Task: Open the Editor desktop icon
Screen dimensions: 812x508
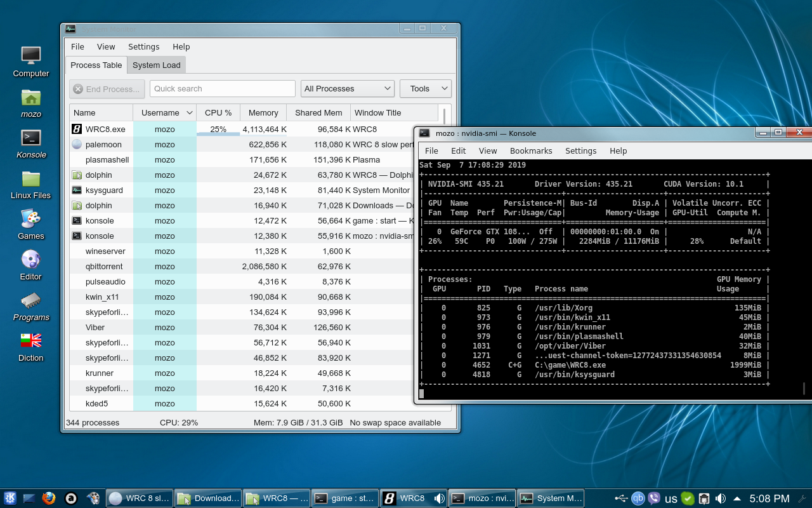Action: [30, 265]
